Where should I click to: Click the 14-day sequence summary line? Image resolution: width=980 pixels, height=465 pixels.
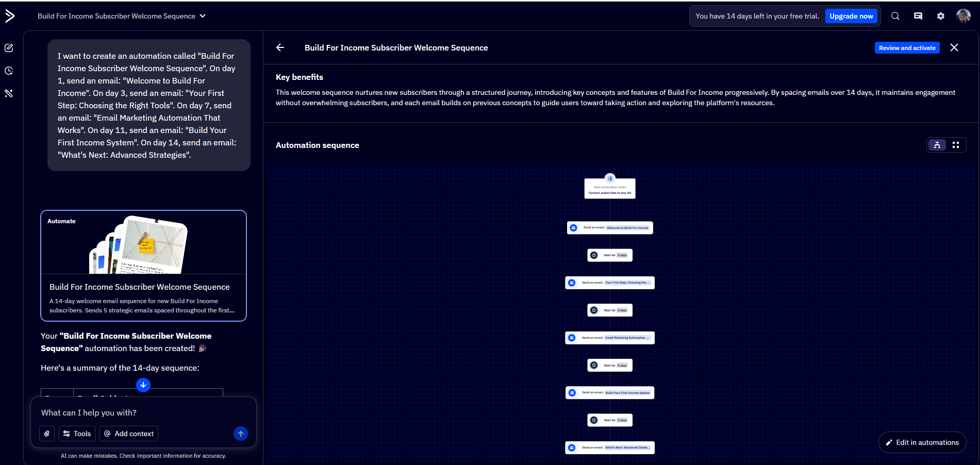tap(120, 368)
